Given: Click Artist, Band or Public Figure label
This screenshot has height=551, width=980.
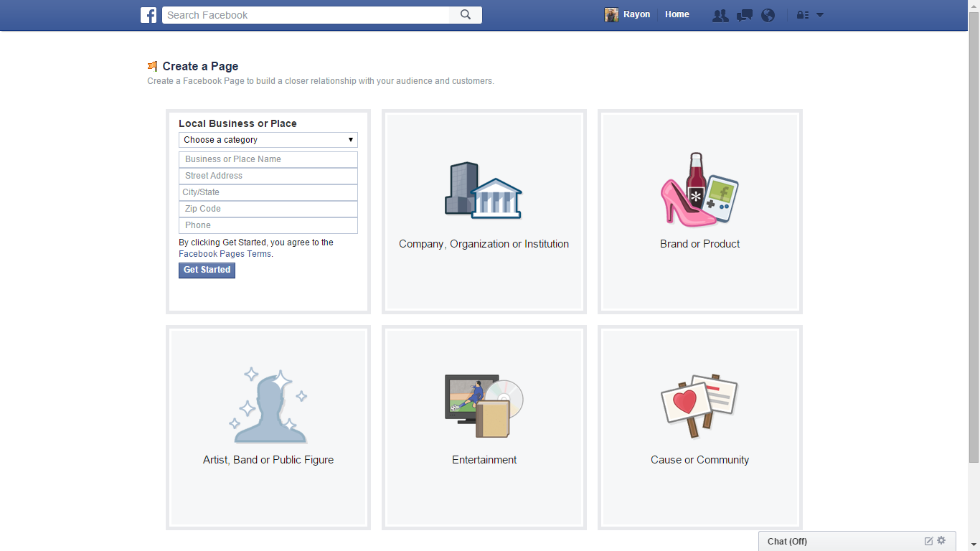Looking at the screenshot, I should (268, 460).
